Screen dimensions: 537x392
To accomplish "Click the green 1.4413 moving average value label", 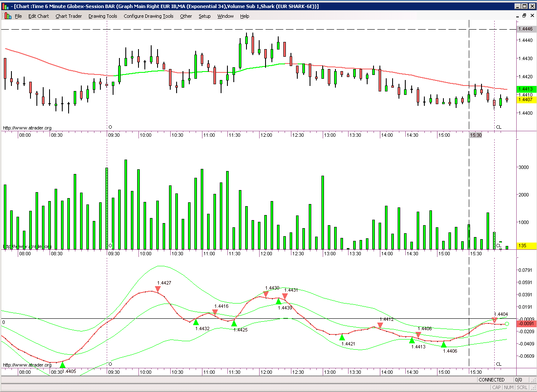I will pos(527,89).
